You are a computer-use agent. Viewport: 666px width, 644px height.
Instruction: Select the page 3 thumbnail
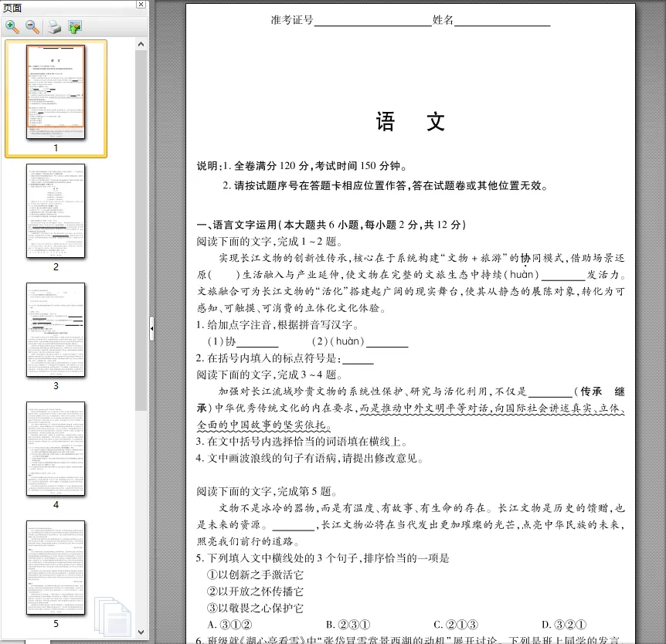click(x=55, y=330)
